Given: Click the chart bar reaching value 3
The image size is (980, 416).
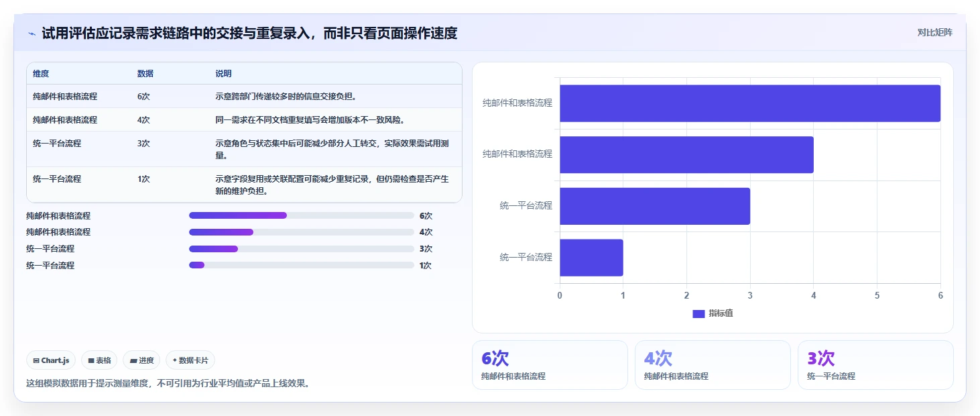Looking at the screenshot, I should click(655, 206).
